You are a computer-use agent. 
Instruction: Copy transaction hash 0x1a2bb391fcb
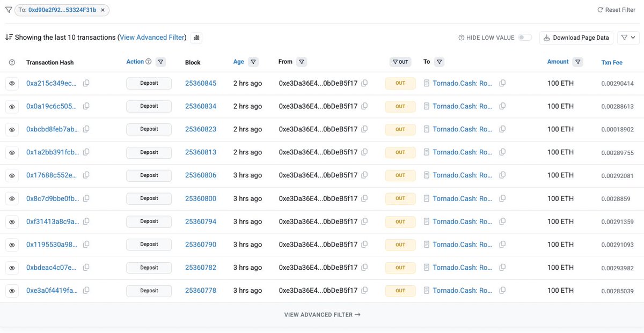[x=86, y=152]
